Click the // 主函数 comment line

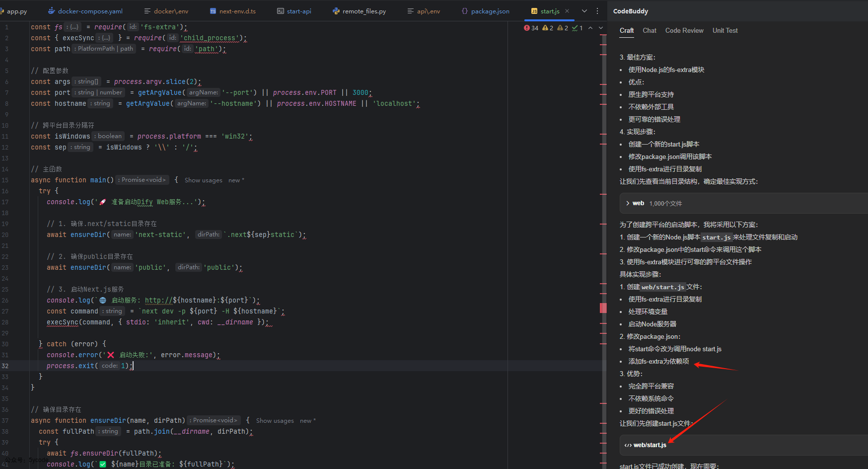(x=47, y=169)
